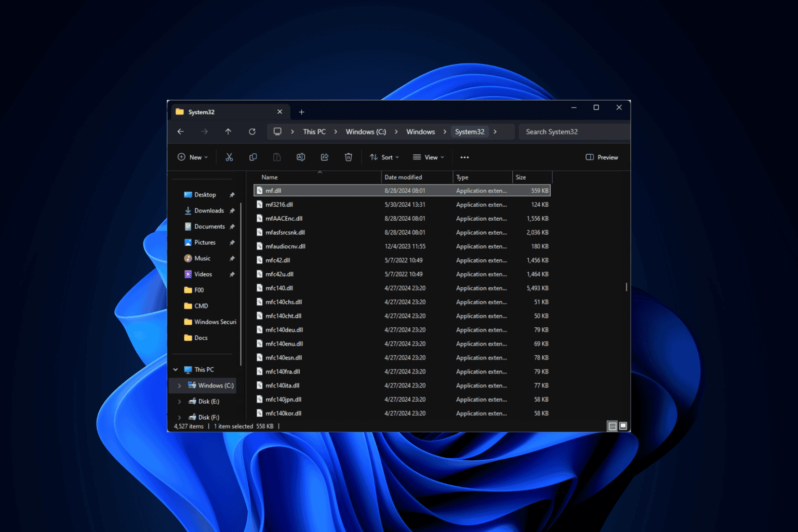Open the See more three-dots menu

click(464, 157)
